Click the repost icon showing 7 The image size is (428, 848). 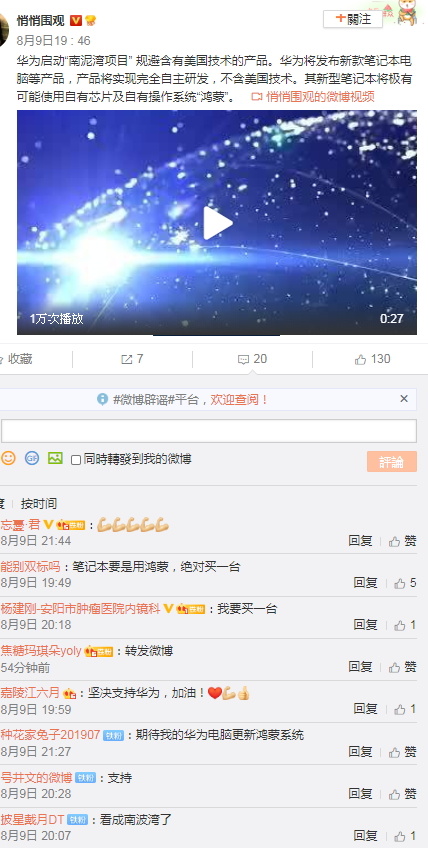(132, 359)
